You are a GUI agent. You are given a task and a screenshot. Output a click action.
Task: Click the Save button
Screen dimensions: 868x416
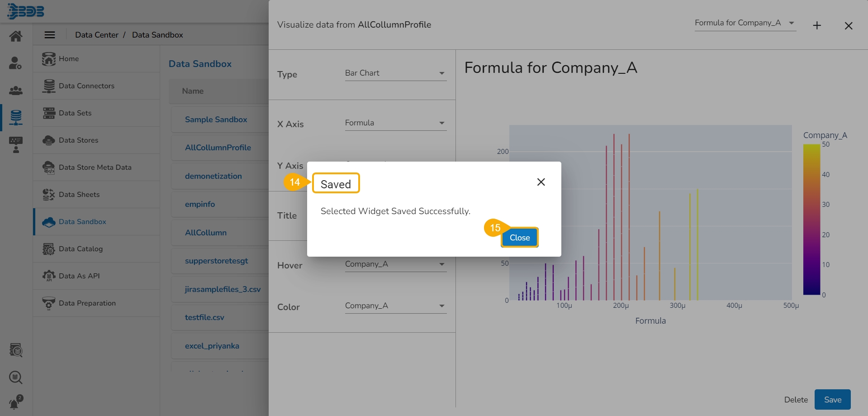pos(832,400)
